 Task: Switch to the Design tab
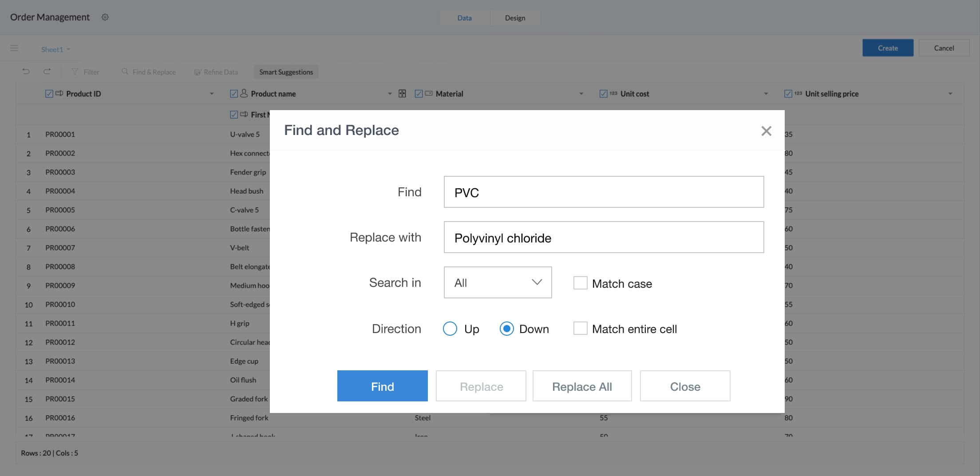tap(515, 18)
